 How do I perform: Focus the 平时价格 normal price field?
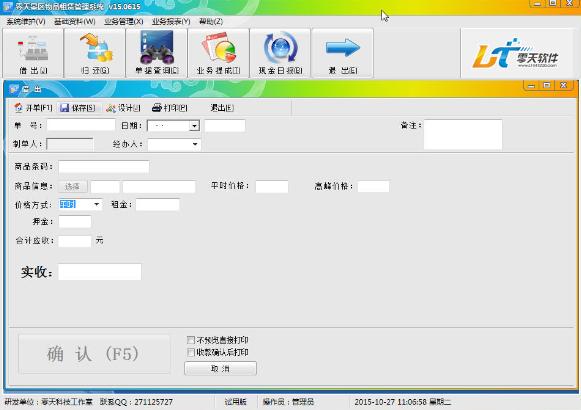pyautogui.click(x=272, y=186)
